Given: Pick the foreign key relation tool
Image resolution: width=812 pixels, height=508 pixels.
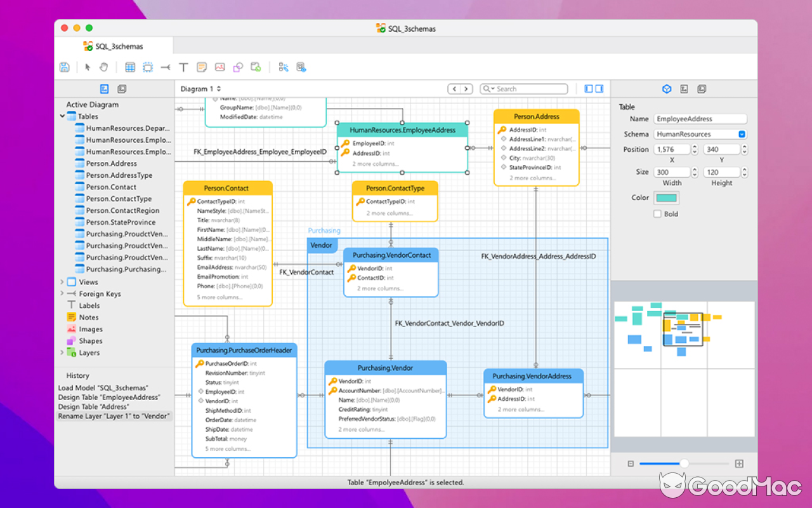Looking at the screenshot, I should tap(165, 67).
